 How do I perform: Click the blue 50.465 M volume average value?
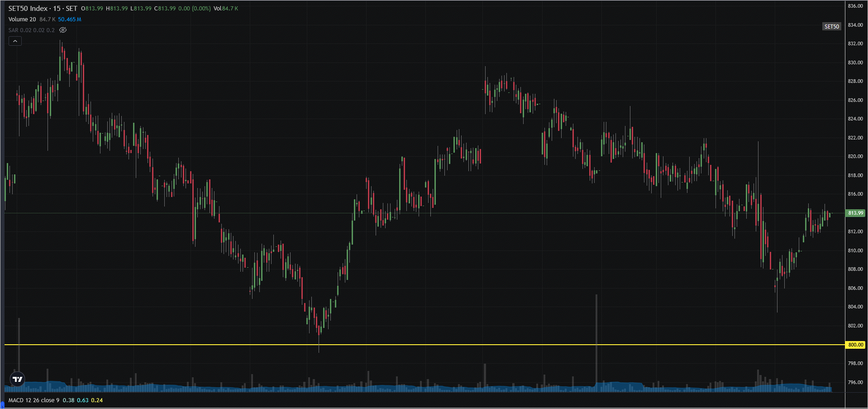[x=70, y=19]
